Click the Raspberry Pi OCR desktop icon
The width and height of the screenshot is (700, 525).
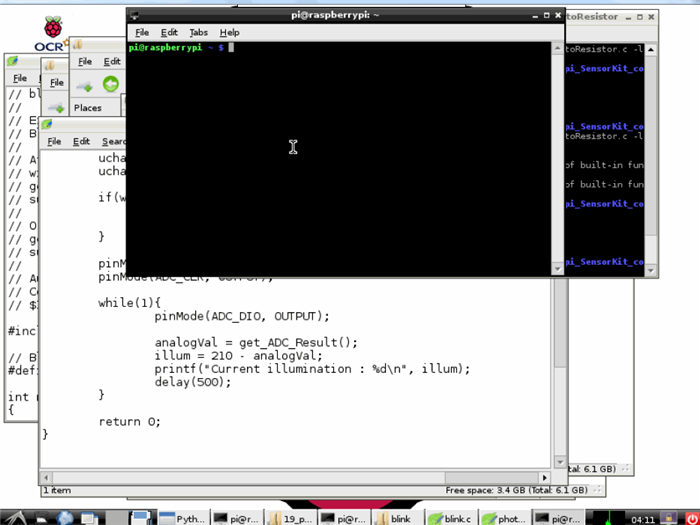[x=53, y=34]
